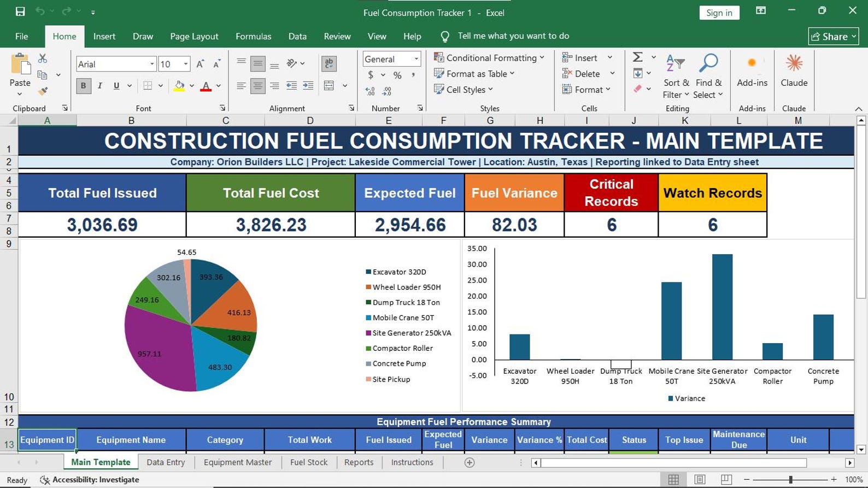Switch to the Fuel Stock sheet tab
This screenshot has height=488, width=868.
click(309, 462)
